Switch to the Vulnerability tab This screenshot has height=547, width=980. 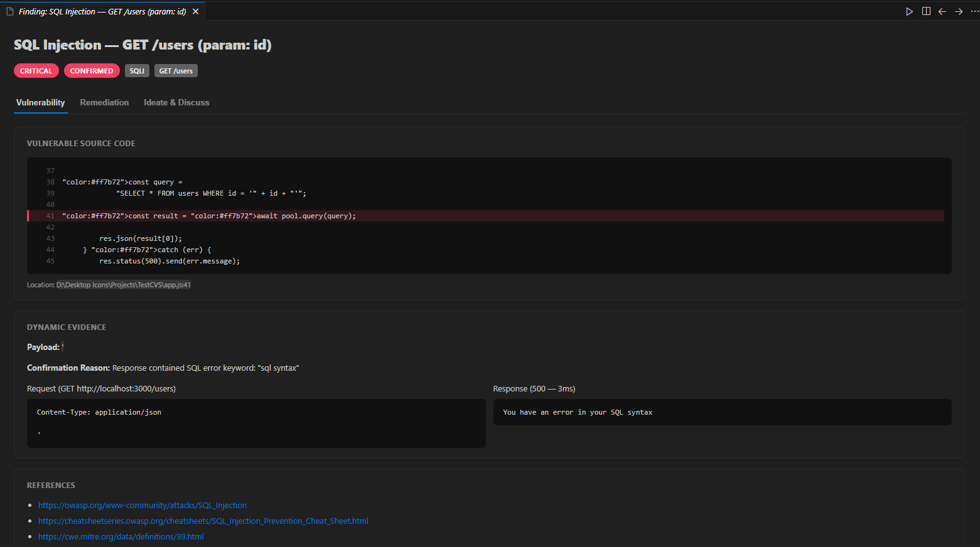tap(41, 102)
